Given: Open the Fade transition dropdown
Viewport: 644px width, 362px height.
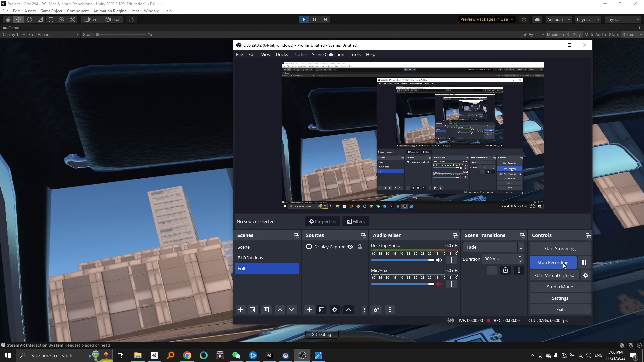Looking at the screenshot, I should (493, 247).
